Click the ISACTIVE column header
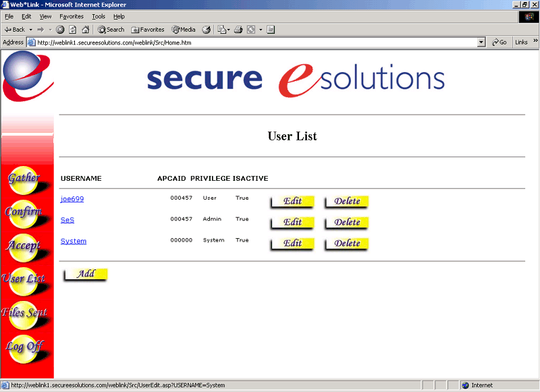540x392 pixels. click(250, 178)
